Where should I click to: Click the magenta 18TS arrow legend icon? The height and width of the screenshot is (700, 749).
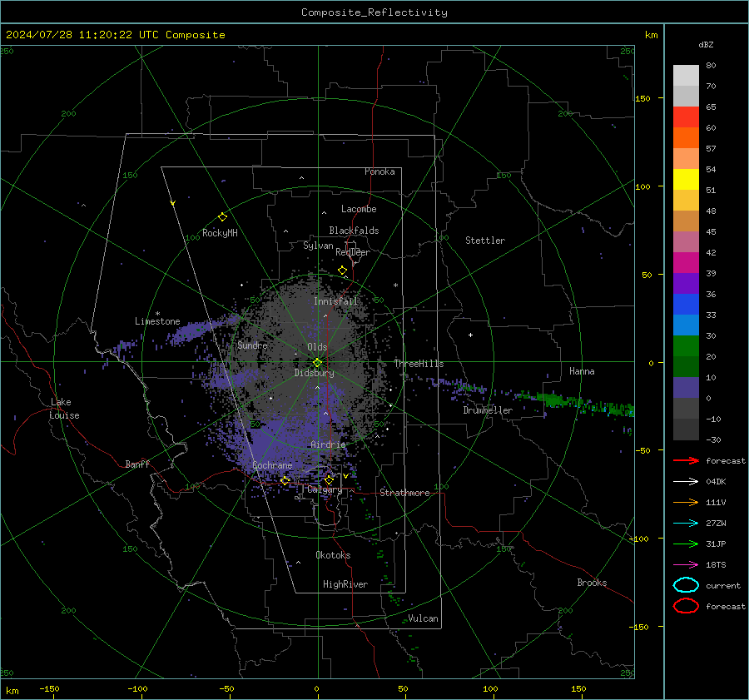point(686,565)
